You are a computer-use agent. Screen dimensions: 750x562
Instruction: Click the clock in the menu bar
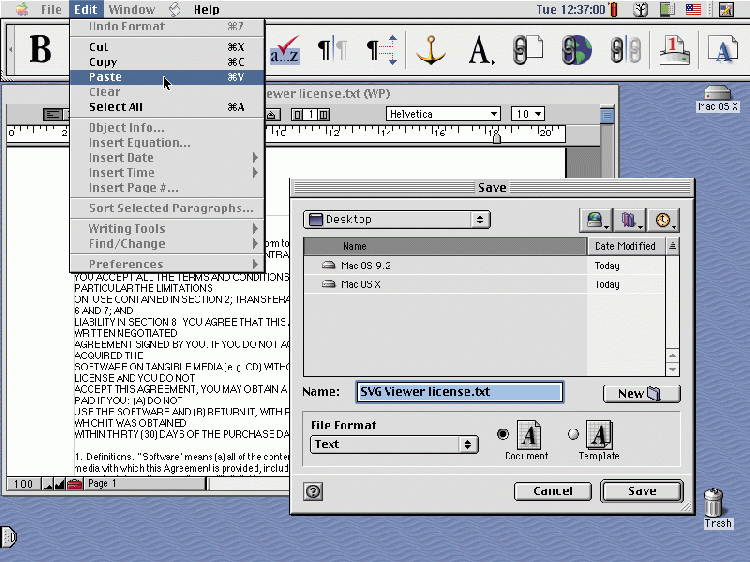pyautogui.click(x=571, y=10)
